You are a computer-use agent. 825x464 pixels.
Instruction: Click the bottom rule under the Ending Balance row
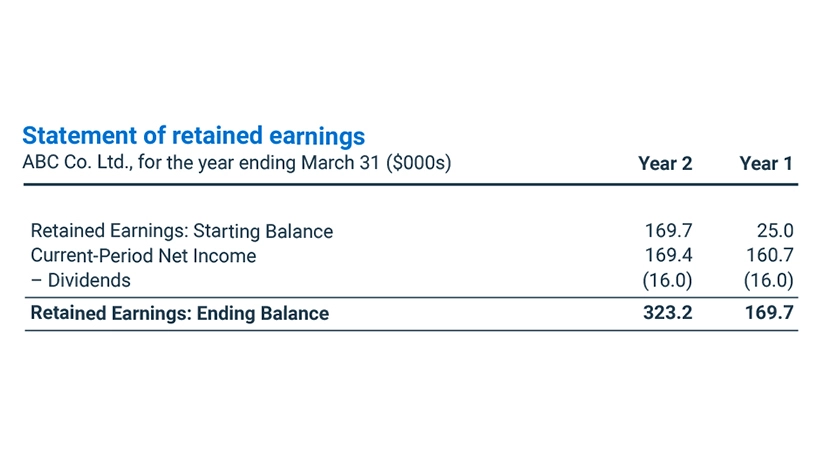click(411, 331)
